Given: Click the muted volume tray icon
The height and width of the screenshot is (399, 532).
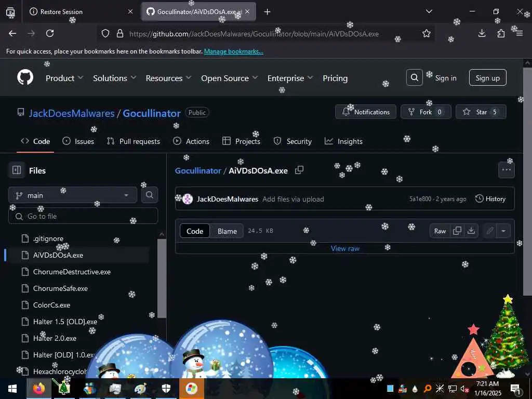Looking at the screenshot, I should (x=464, y=389).
